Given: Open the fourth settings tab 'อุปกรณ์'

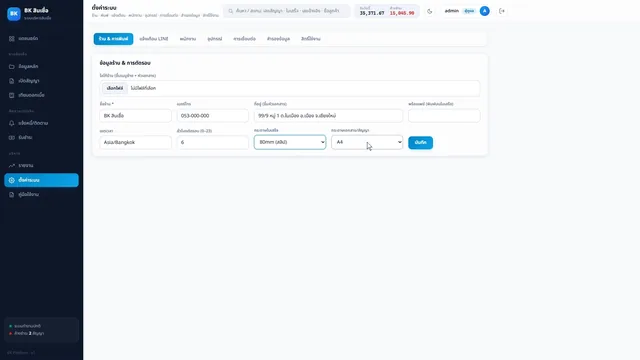Looking at the screenshot, I should tap(215, 39).
